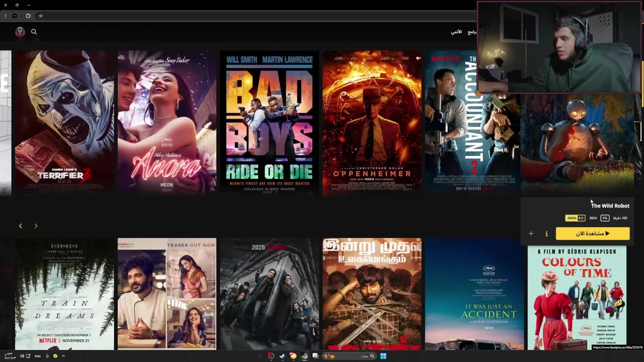Open the Task View taskbar icon
644x362 pixels.
coord(315,356)
